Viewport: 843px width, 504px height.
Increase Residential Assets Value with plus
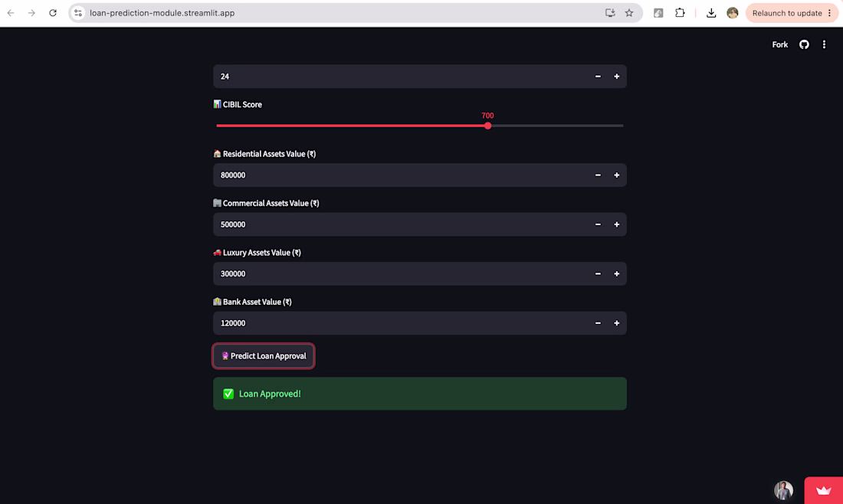tap(617, 175)
